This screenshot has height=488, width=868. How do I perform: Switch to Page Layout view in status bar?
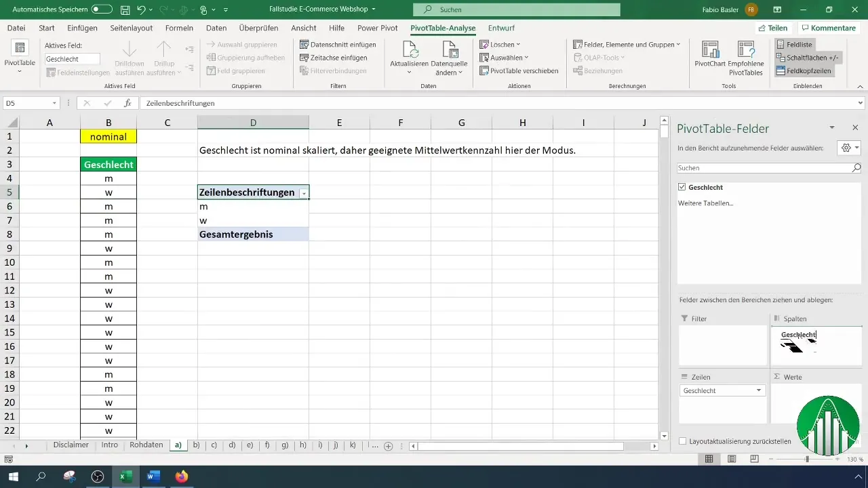pos(732,459)
